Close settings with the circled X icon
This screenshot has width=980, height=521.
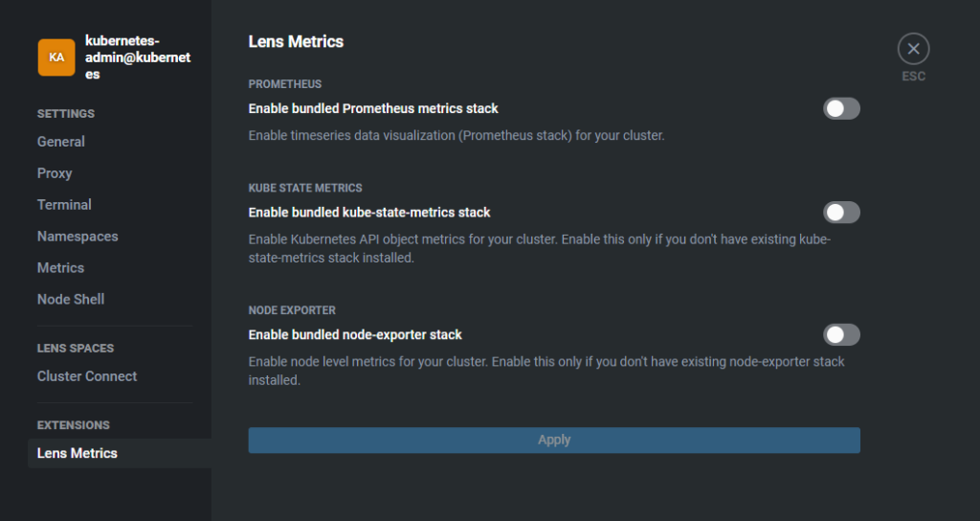pyautogui.click(x=913, y=49)
